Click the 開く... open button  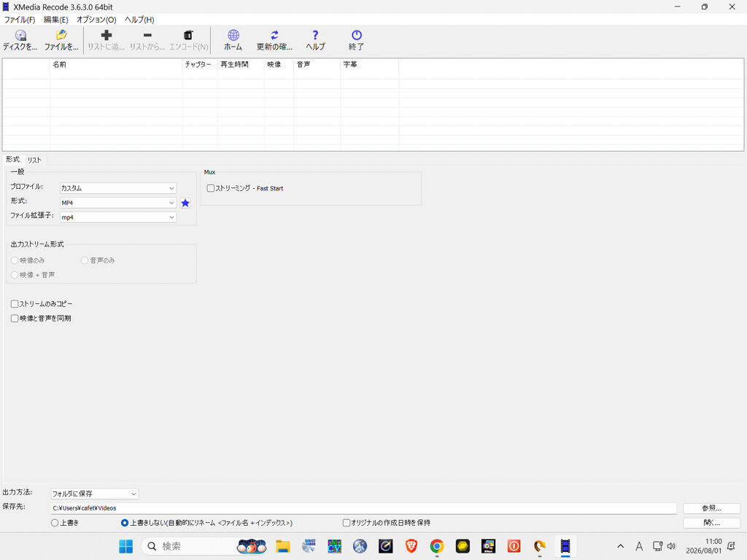tap(711, 523)
